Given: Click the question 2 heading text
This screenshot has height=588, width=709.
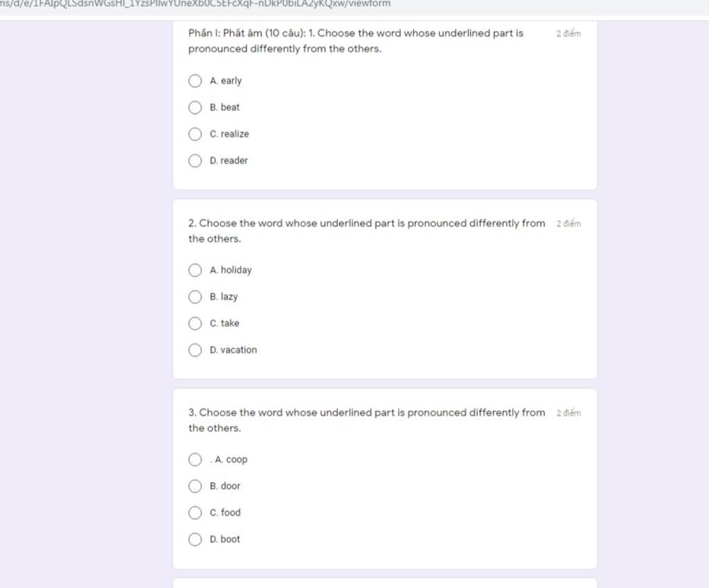Looking at the screenshot, I should [x=367, y=231].
